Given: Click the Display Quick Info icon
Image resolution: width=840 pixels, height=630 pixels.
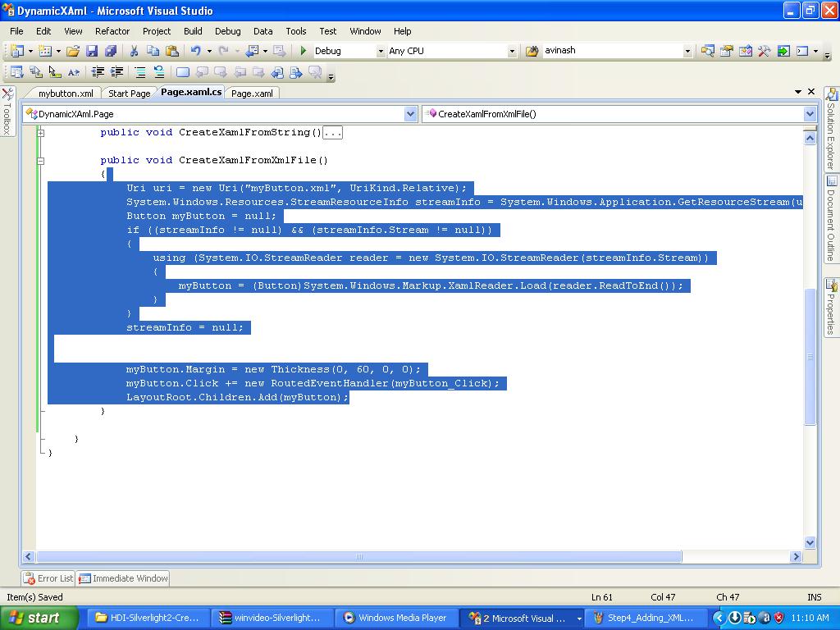Looking at the screenshot, I should [x=55, y=72].
